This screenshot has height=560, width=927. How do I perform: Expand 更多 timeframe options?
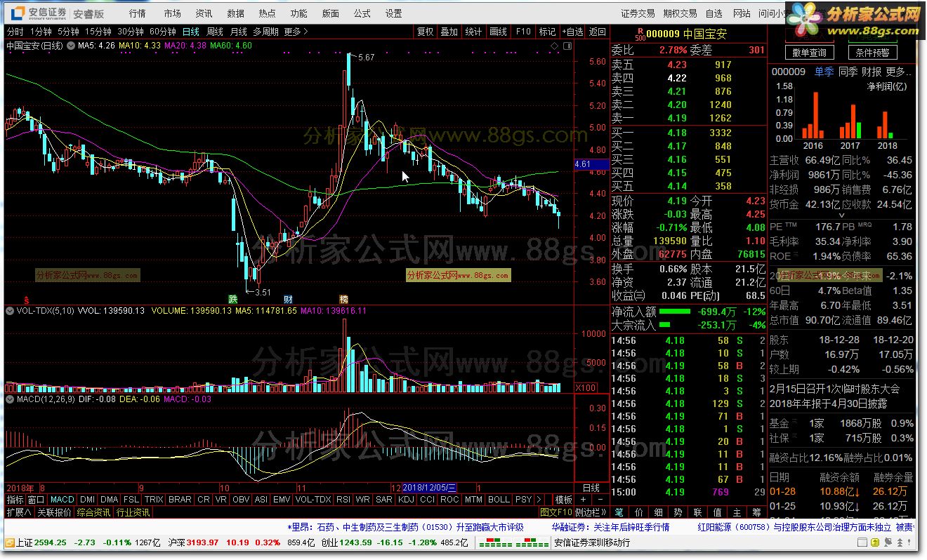(296, 32)
